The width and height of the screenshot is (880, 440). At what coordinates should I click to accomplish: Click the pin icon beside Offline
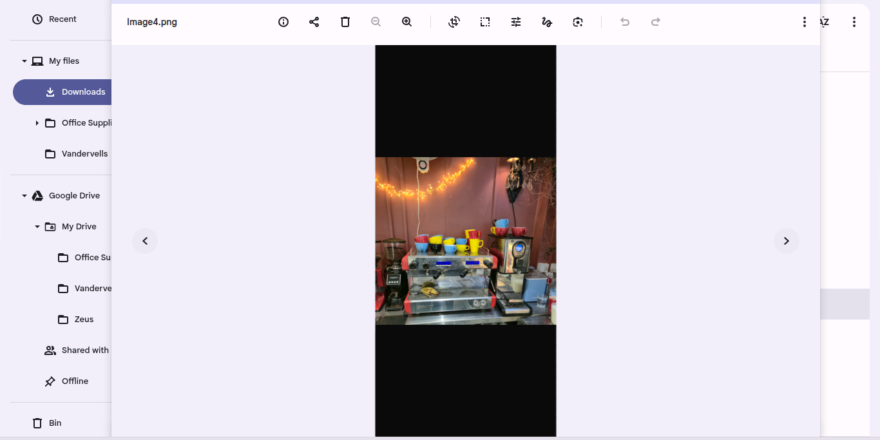(50, 381)
